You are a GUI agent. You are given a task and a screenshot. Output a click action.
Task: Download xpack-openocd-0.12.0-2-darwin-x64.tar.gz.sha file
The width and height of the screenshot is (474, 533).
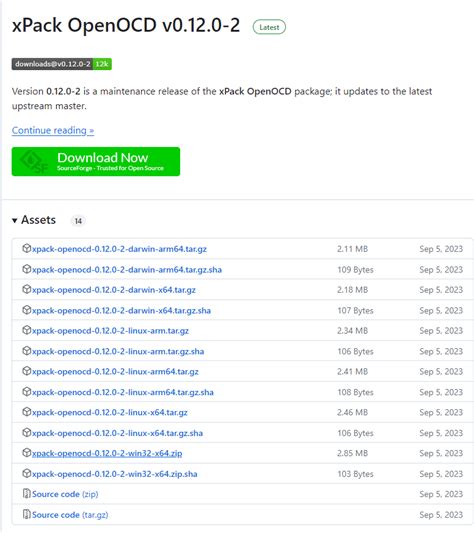[121, 310]
